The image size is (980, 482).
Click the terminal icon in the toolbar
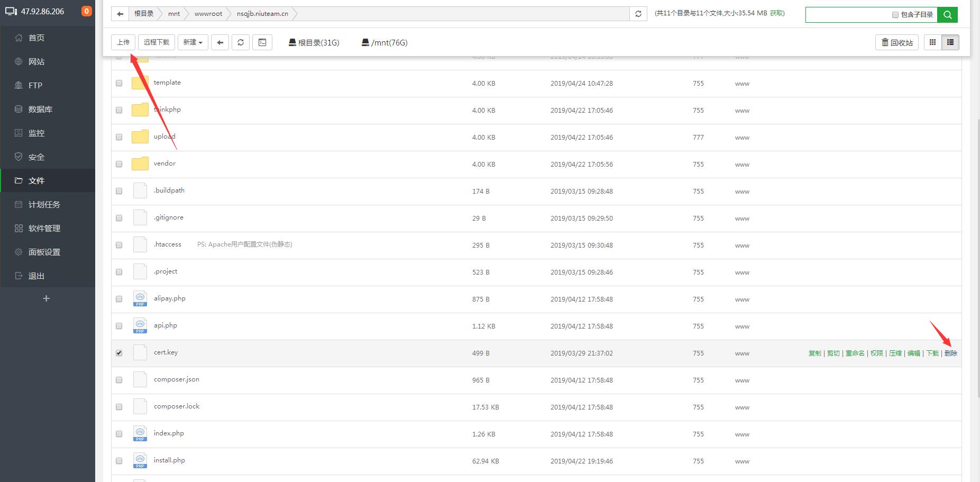click(x=262, y=42)
